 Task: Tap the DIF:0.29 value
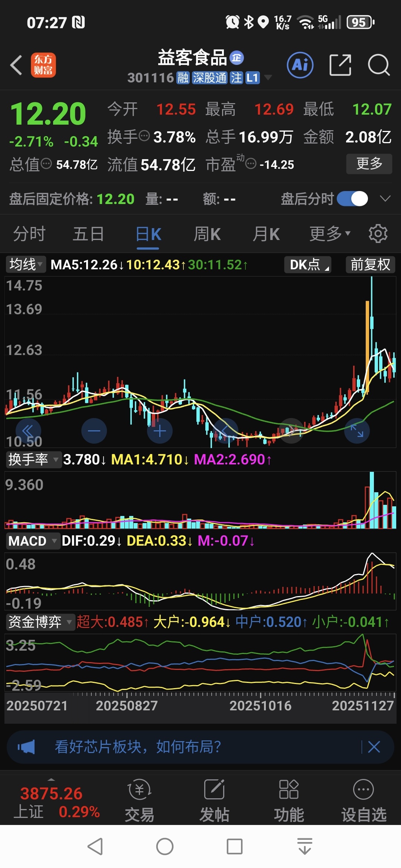point(91,541)
